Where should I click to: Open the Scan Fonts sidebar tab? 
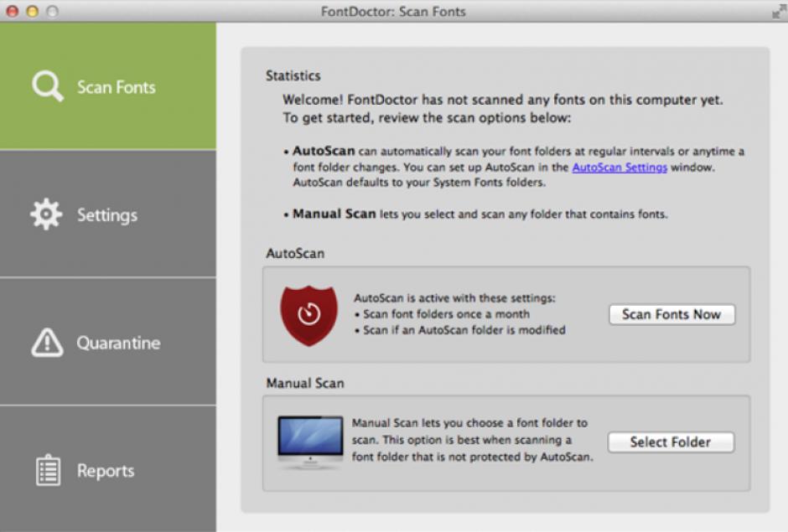point(108,86)
